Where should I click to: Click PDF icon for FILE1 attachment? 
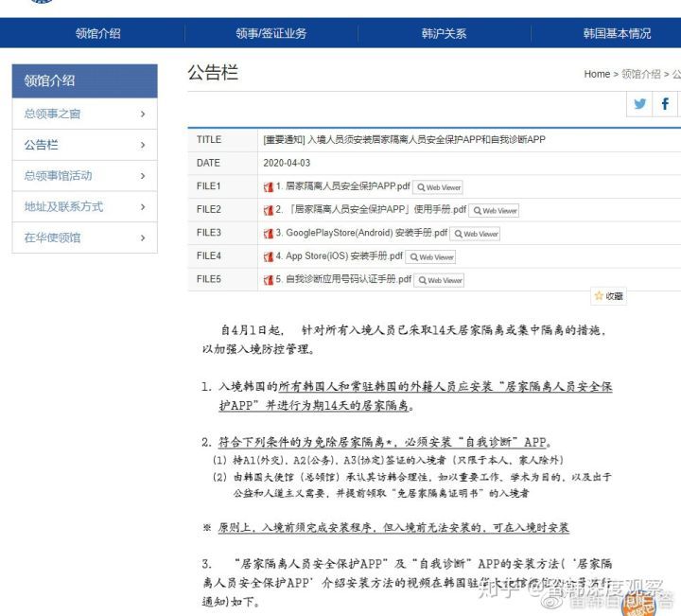tap(269, 186)
